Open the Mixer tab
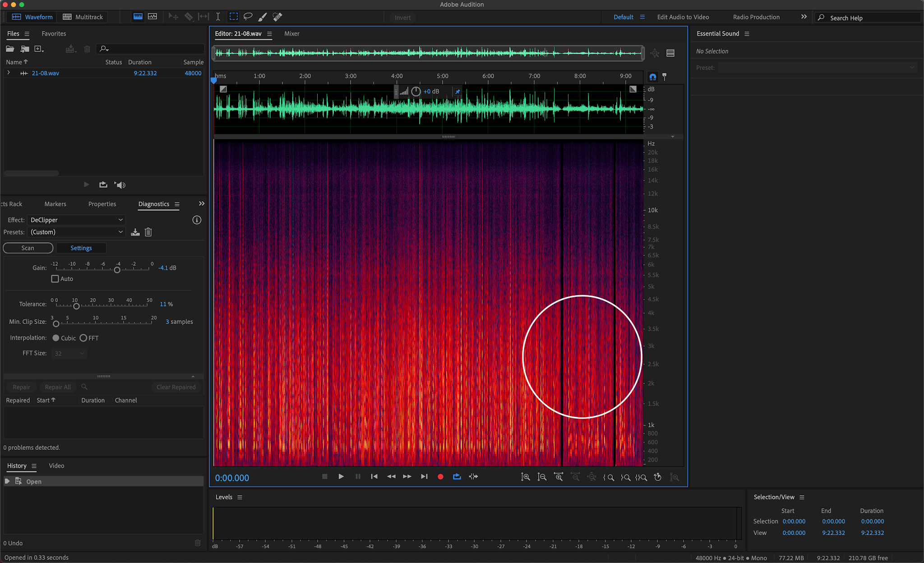 pos(291,34)
